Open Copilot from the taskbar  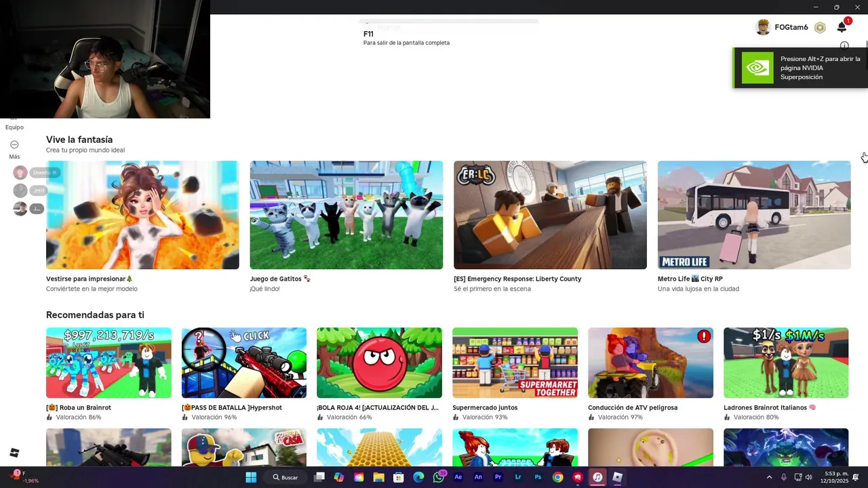(339, 477)
